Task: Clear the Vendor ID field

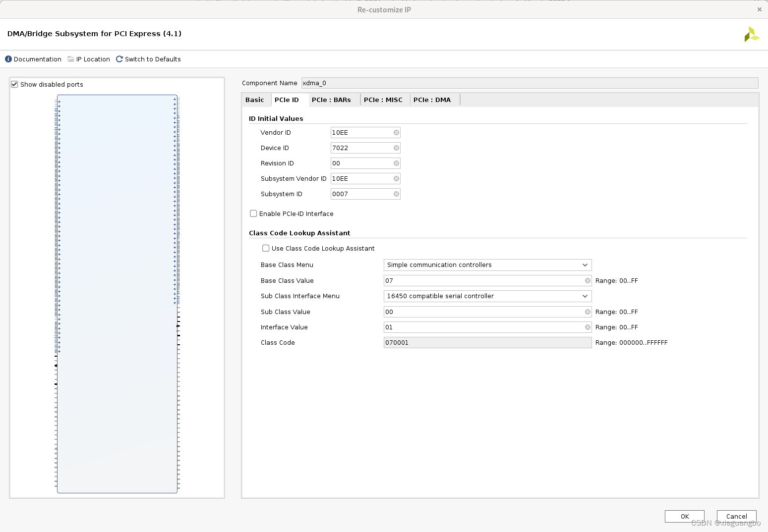Action: coord(396,133)
